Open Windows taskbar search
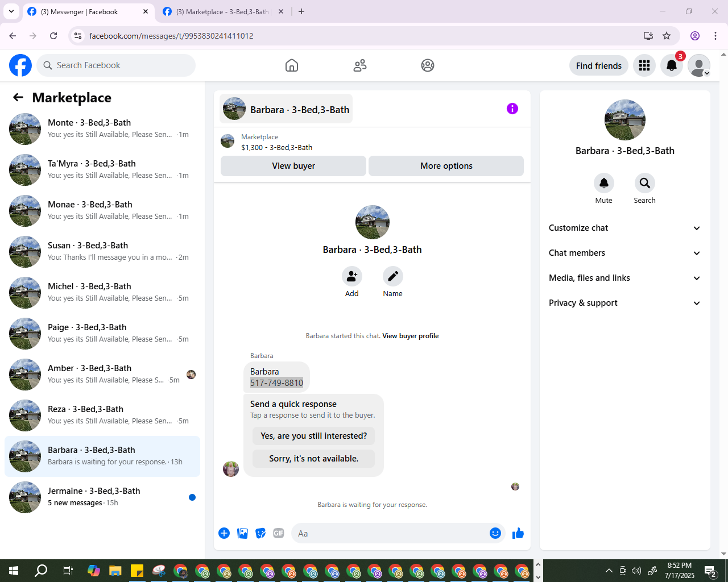Screen dimensions: 728x582 (41, 571)
